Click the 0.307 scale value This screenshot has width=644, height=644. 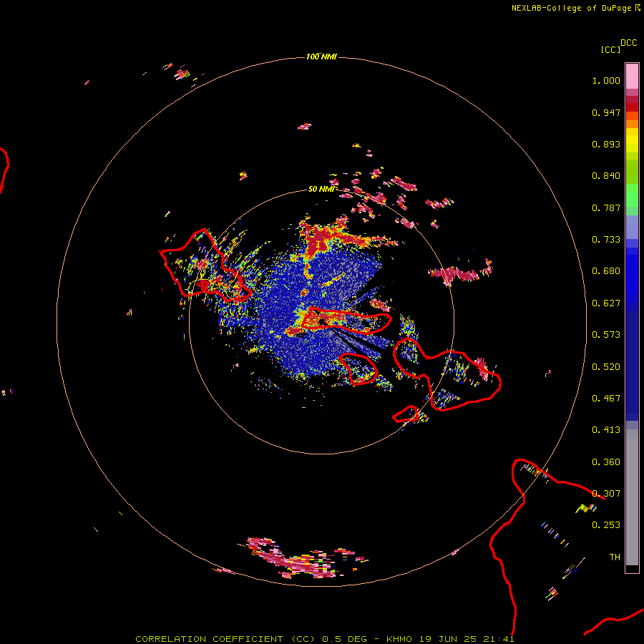(606, 494)
